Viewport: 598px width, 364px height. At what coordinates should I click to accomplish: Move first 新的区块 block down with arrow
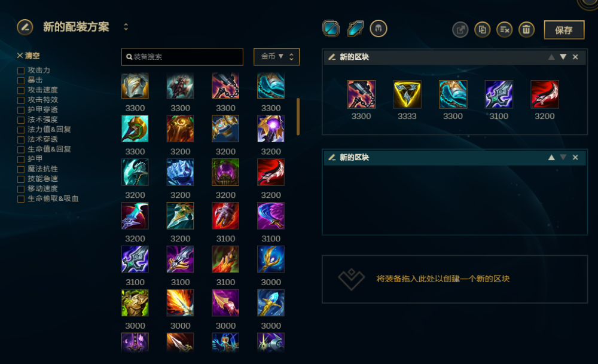[x=563, y=57]
